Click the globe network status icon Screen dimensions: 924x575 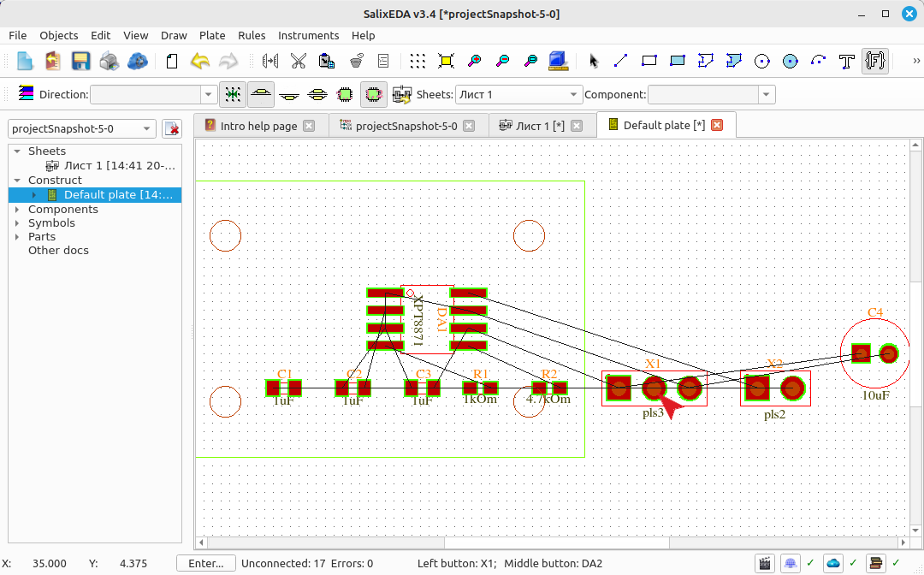pos(791,563)
